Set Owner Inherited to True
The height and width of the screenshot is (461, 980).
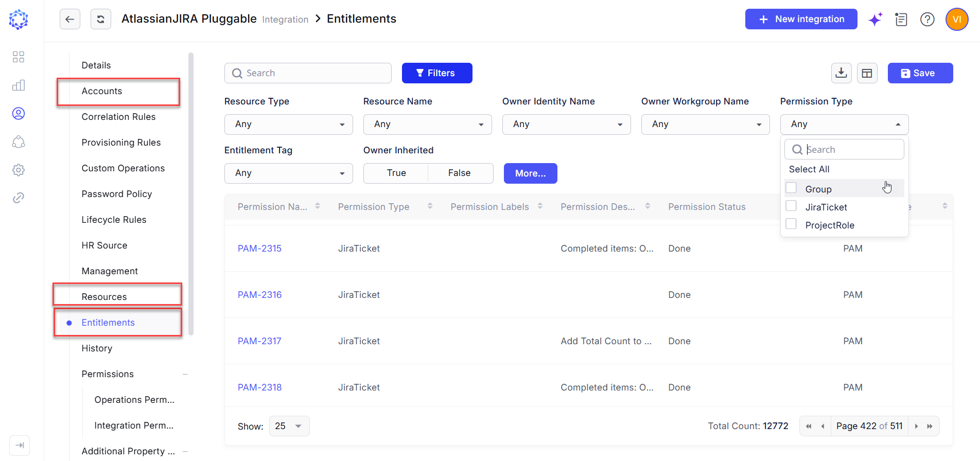(x=396, y=173)
